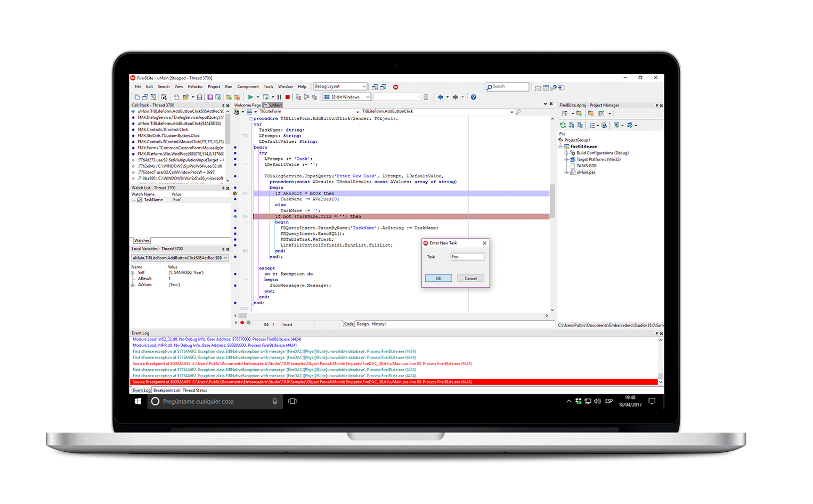Expand the AValues variable node
The width and height of the screenshot is (813, 504).
click(x=133, y=285)
